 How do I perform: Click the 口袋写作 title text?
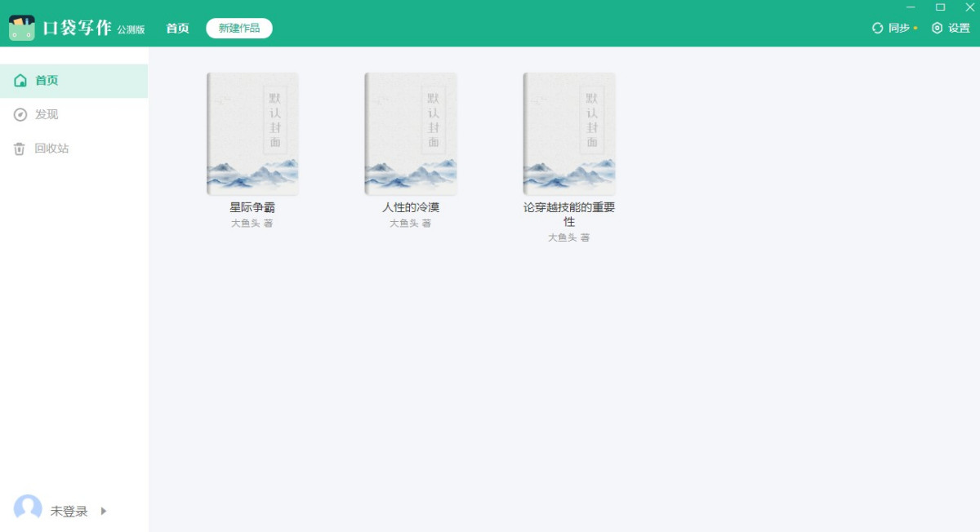[x=77, y=28]
